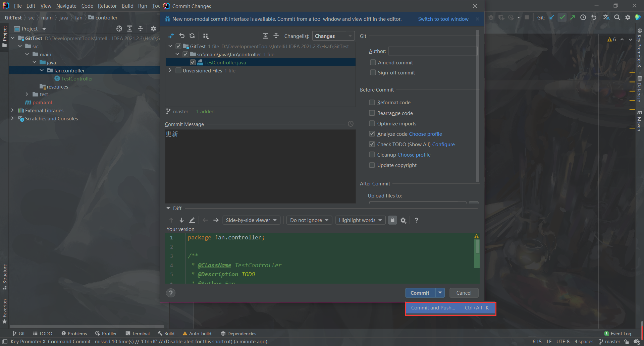The image size is (644, 346).
Task: Enable Sign-off commit
Action: (x=373, y=72)
